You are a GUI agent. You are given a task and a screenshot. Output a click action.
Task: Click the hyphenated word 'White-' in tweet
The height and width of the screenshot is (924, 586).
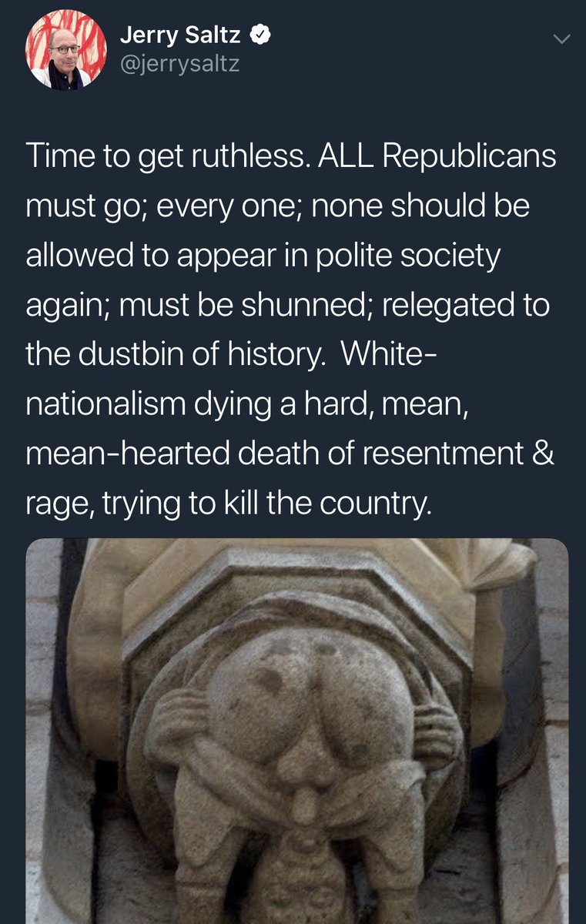(x=389, y=355)
